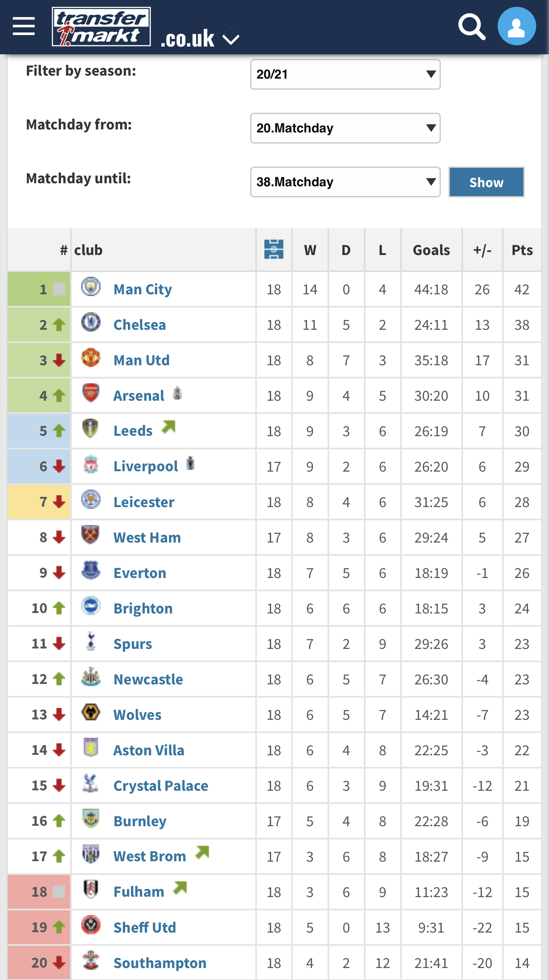Open the Matchday from dropdown
This screenshot has width=549, height=980.
pos(345,128)
